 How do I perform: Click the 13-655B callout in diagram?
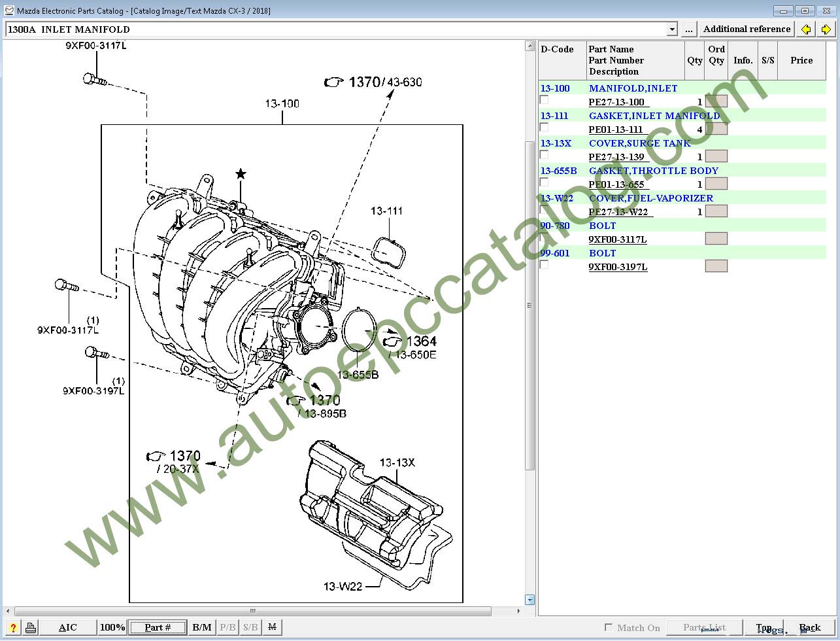[358, 375]
